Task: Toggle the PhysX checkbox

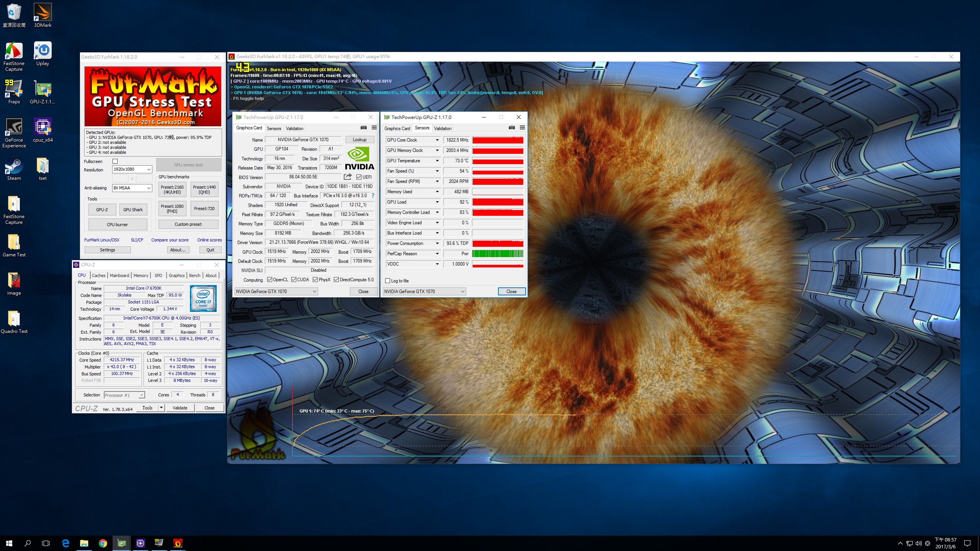Action: click(315, 280)
